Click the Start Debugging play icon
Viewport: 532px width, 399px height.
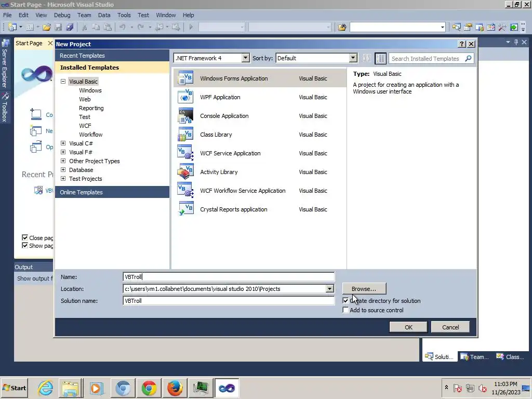[191, 27]
